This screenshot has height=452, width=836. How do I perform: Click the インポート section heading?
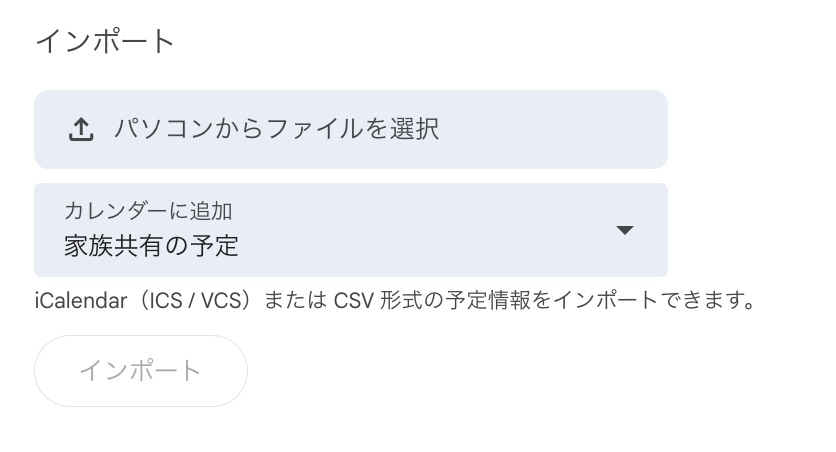(105, 41)
